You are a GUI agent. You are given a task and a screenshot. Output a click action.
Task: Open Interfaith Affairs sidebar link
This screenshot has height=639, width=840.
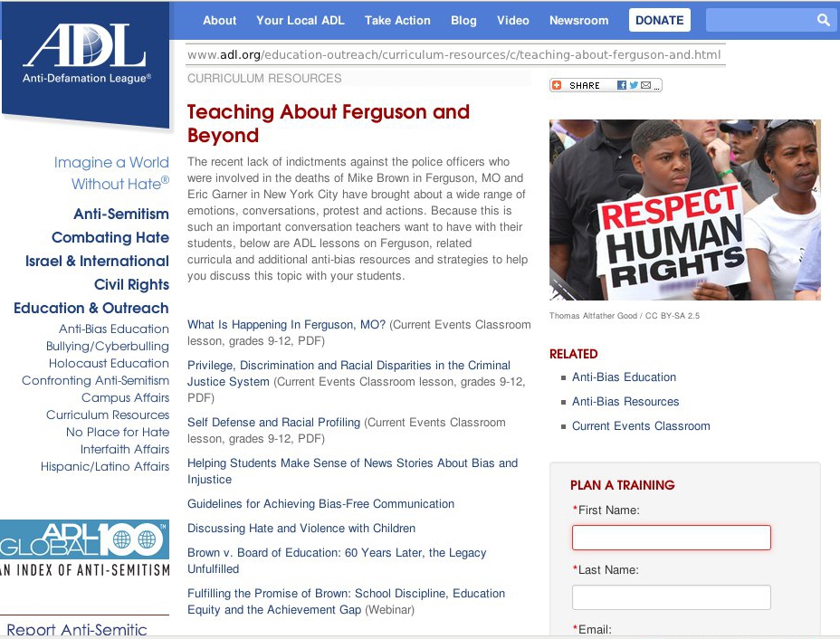[125, 449]
